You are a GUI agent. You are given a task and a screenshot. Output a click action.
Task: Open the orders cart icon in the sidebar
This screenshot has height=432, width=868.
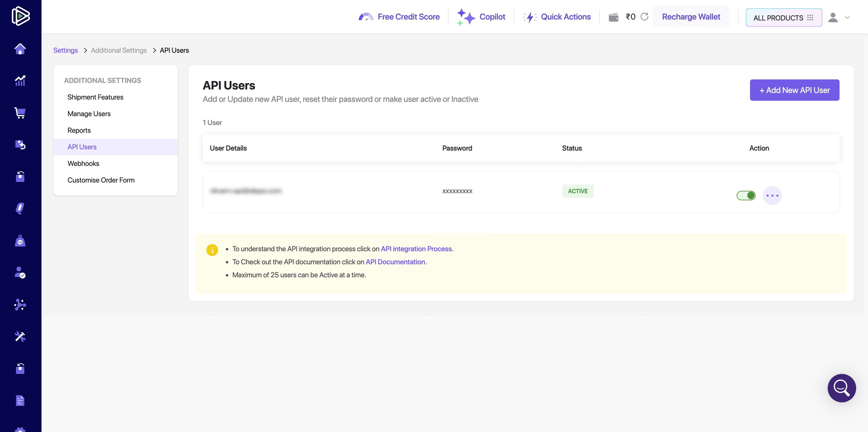point(20,113)
